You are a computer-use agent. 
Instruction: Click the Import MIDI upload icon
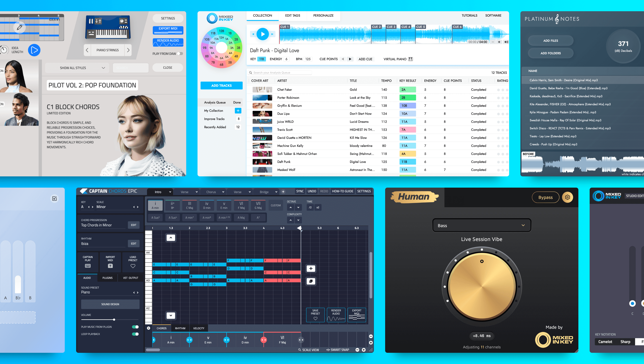(x=110, y=266)
